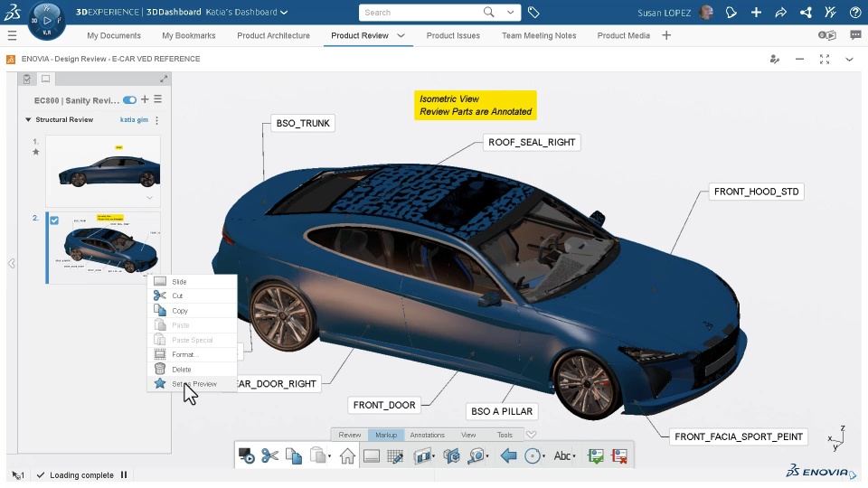Open the widget chevron menu
The image size is (868, 488).
[x=849, y=60]
